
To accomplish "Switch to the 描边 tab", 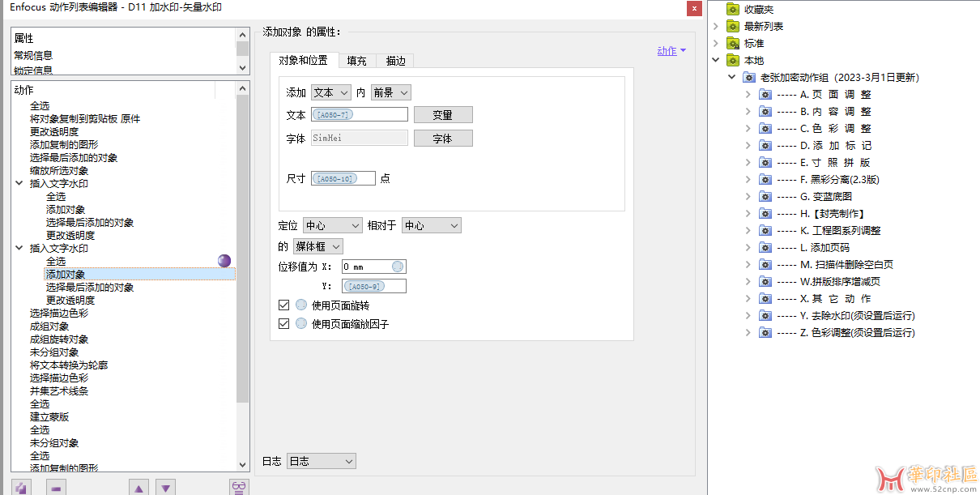I will click(395, 61).
